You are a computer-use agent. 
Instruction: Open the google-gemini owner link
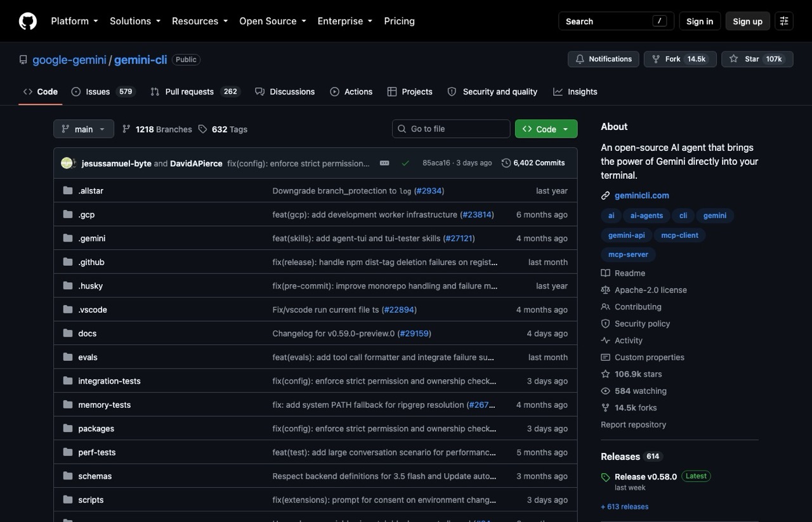pos(69,60)
